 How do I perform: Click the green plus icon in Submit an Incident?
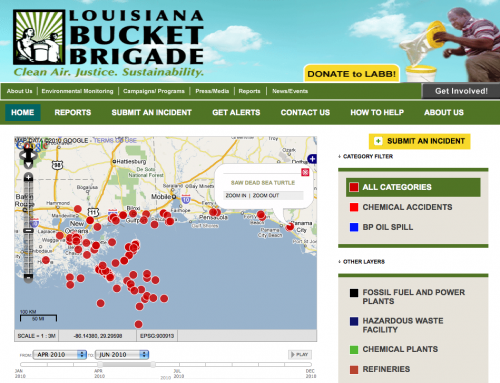pos(378,141)
